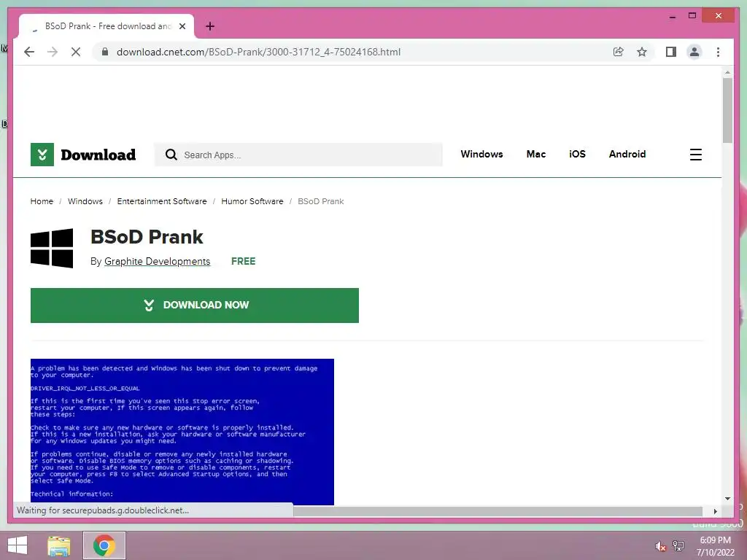The width and height of the screenshot is (747, 560).
Task: Open a new browser tab
Action: point(209,26)
